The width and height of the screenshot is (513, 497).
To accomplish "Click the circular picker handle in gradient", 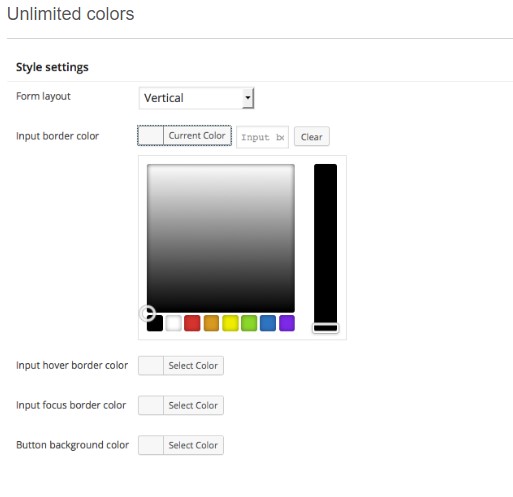I will (147, 313).
